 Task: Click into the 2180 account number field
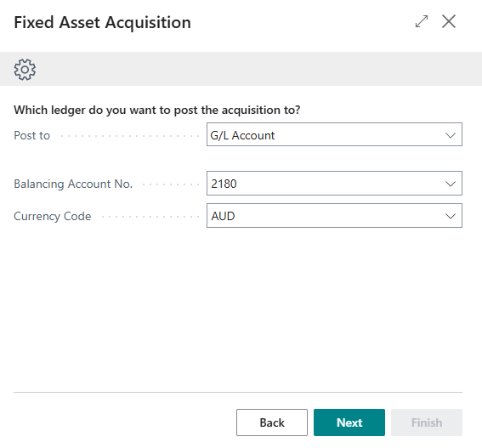tap(334, 184)
